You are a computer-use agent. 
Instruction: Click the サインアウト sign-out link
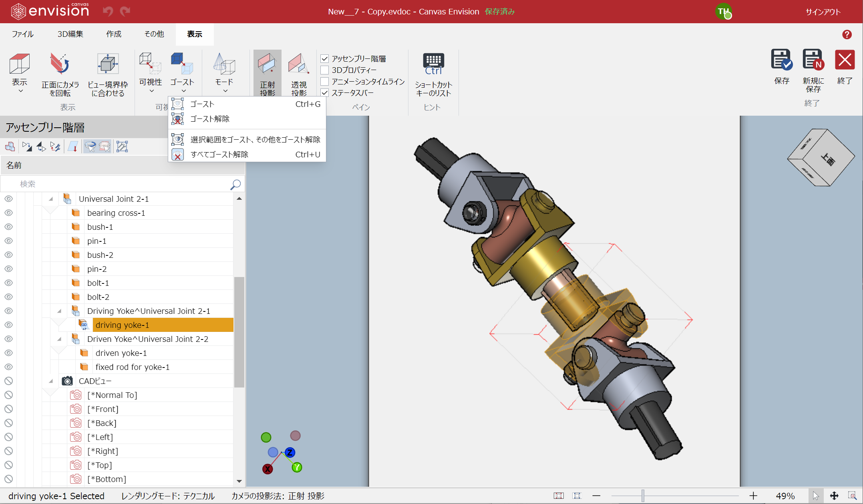[823, 12]
